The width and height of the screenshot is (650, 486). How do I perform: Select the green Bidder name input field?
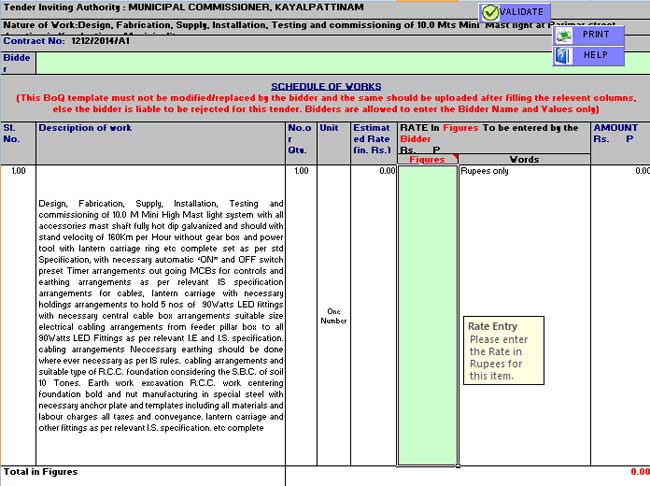click(343, 63)
